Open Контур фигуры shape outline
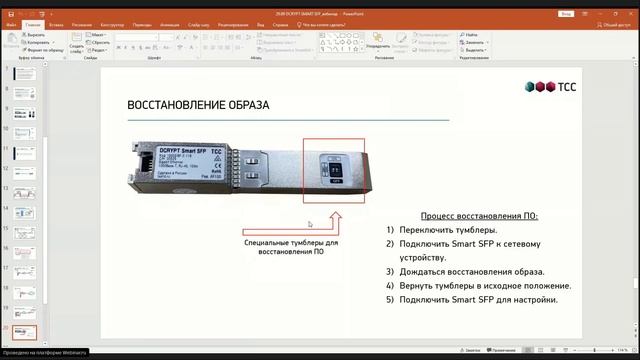This screenshot has width=640, height=360. 431,42
